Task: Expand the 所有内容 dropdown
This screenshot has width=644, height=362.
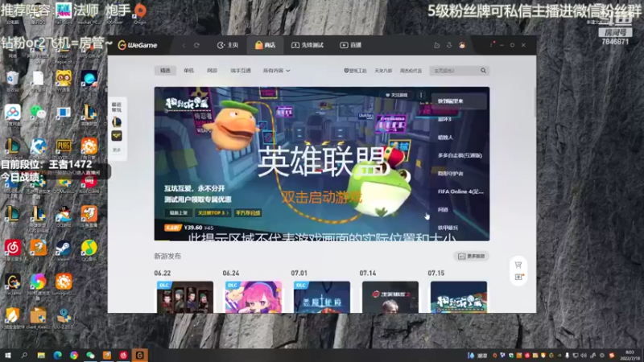Action: click(276, 71)
